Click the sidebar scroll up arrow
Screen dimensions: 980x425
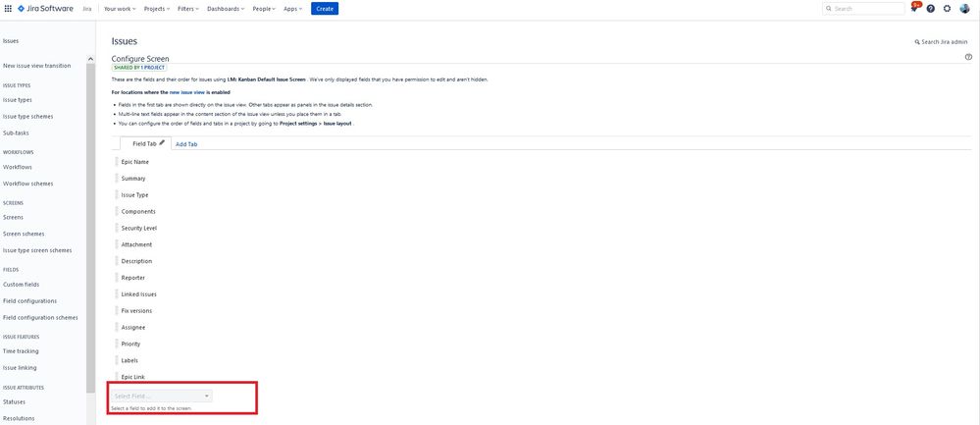[x=90, y=59]
